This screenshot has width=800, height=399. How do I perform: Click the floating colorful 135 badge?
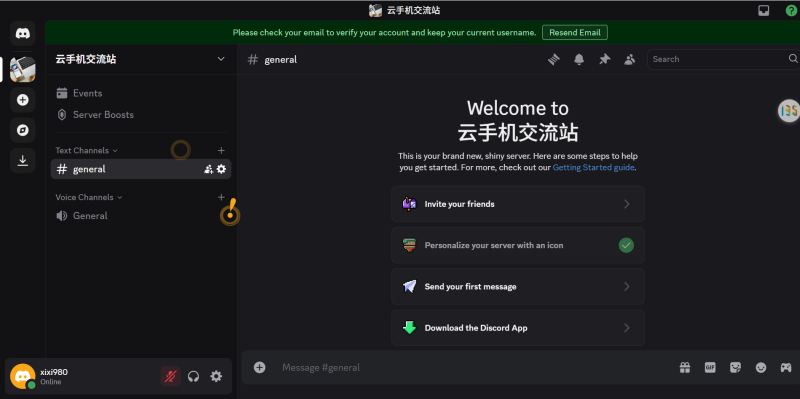tap(789, 111)
